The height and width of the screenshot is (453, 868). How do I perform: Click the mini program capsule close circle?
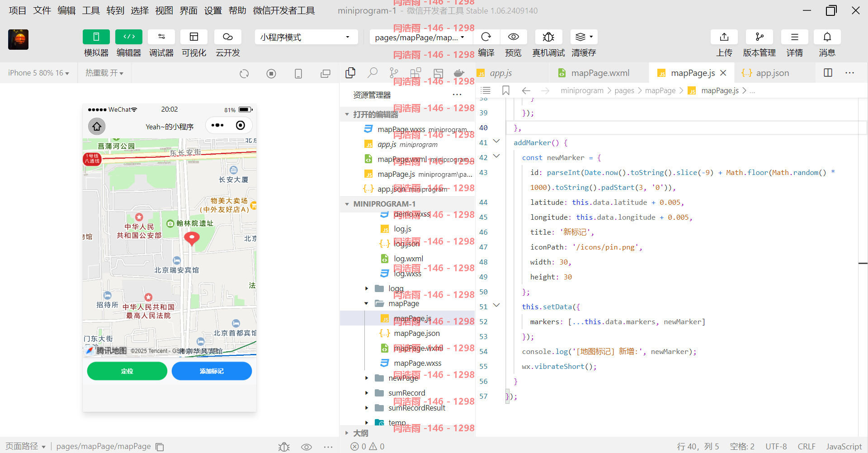point(241,125)
